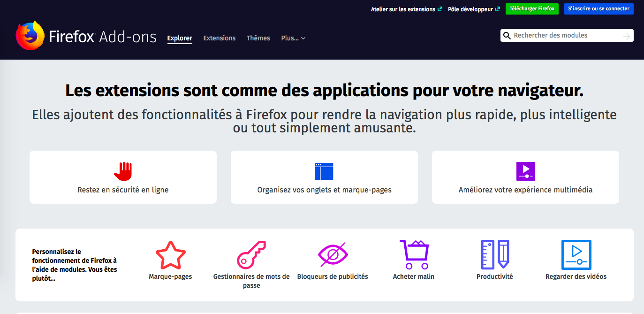Click the Télécharger Firefox button
The image size is (644, 314).
[x=532, y=9]
